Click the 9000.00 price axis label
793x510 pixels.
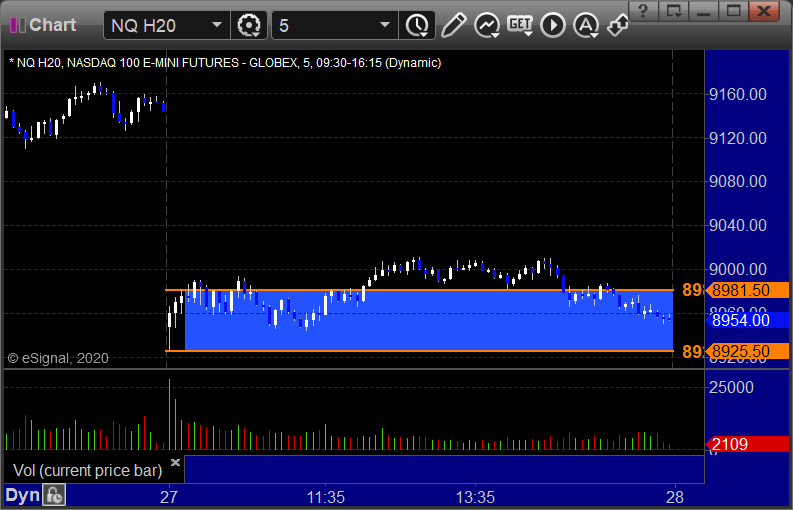coord(738,269)
